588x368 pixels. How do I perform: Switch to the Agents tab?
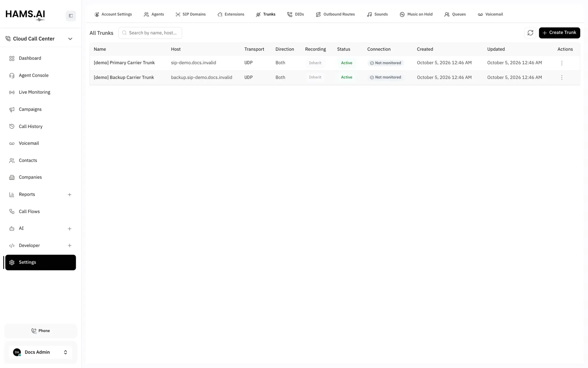pos(154,14)
